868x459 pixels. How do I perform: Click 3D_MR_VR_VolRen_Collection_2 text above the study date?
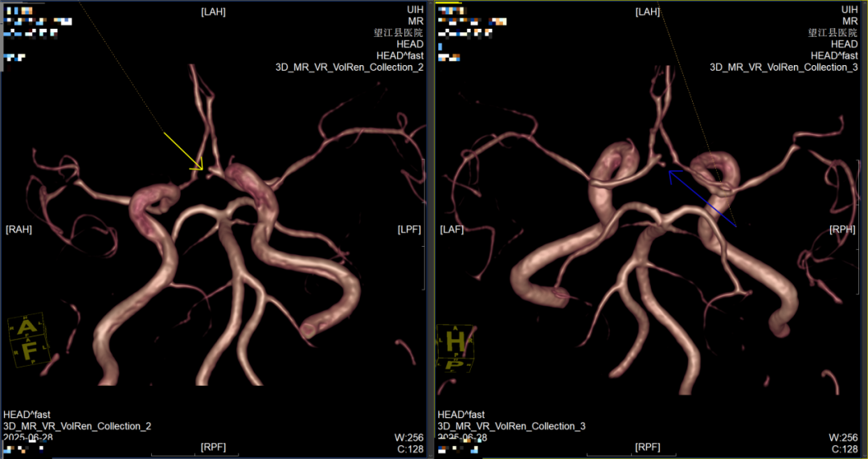coord(77,426)
